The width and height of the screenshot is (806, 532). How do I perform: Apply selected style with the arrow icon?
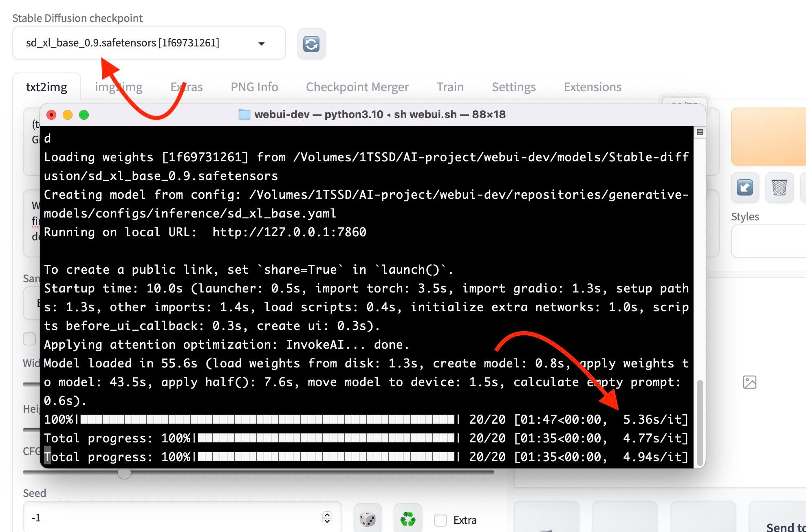(745, 188)
